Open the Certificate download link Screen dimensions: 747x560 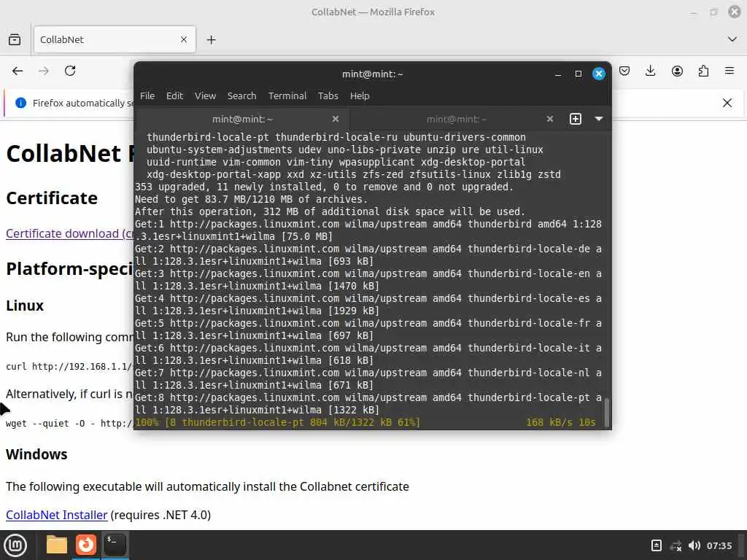[x=69, y=233]
